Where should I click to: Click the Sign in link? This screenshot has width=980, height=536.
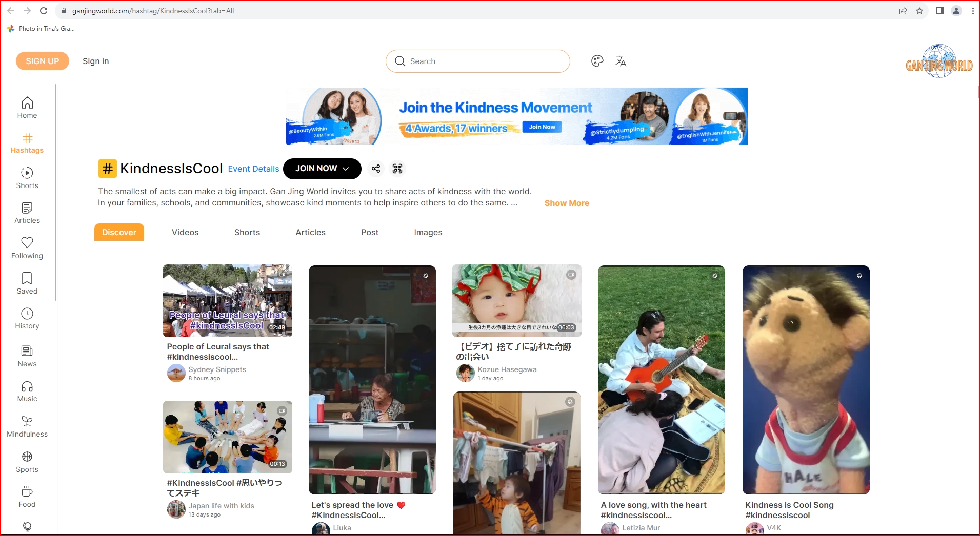[96, 61]
